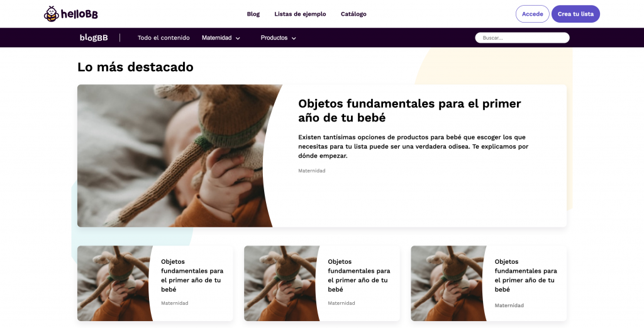Click Maternidad tag on first card

click(175, 303)
